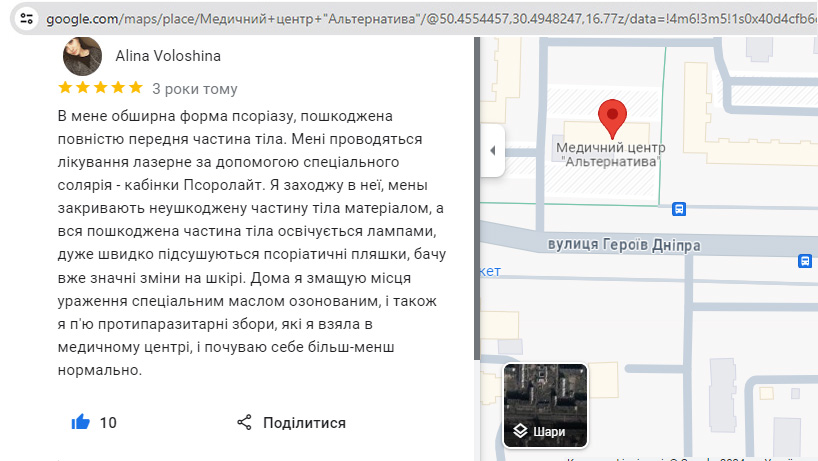Click the share icon next to Поділитися

pyautogui.click(x=244, y=423)
